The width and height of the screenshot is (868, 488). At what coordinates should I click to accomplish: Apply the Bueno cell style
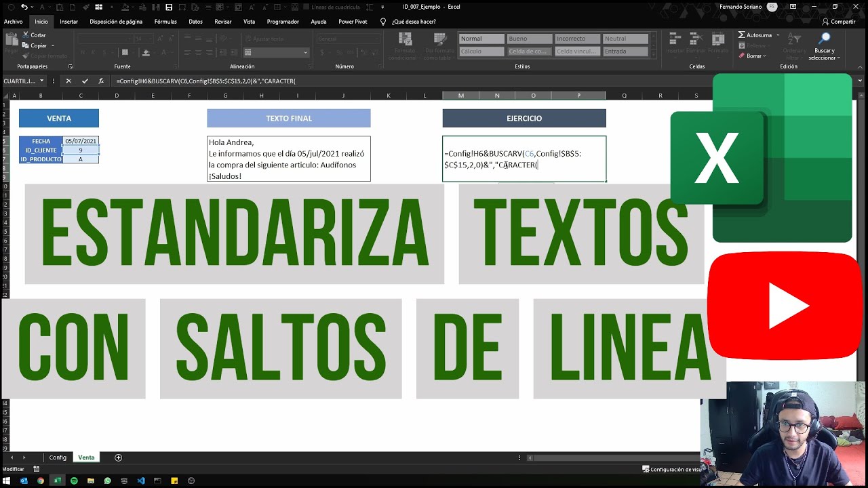(x=530, y=39)
